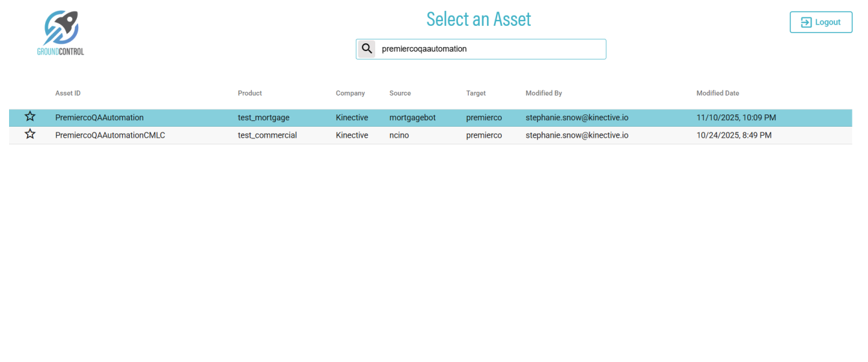
Task: Sort by the Source column header
Action: coord(400,93)
